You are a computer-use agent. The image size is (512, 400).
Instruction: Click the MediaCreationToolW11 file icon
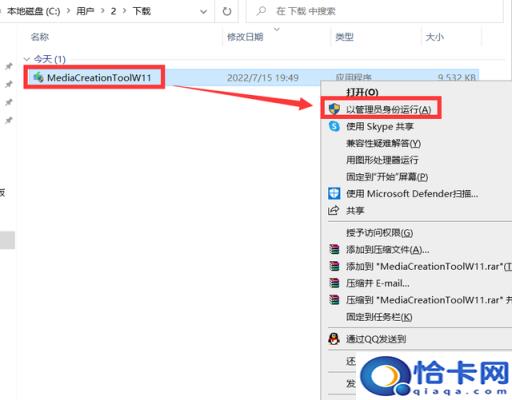pos(38,77)
